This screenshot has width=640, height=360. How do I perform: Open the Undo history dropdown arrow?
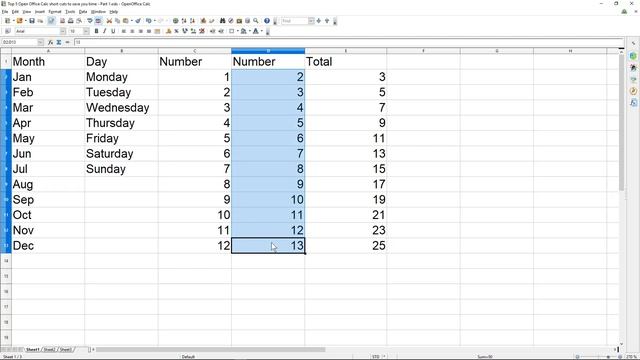tap(155, 21)
